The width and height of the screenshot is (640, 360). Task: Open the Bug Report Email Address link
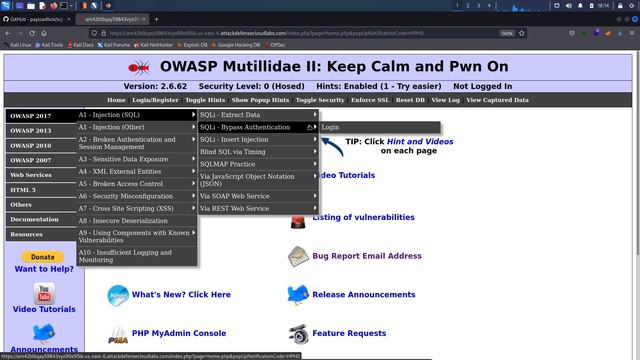(x=367, y=256)
